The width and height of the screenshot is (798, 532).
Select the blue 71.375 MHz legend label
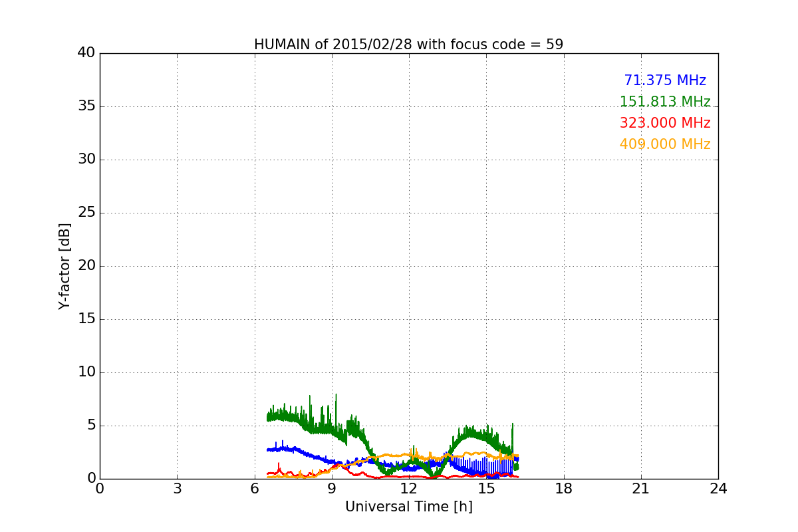coord(665,80)
